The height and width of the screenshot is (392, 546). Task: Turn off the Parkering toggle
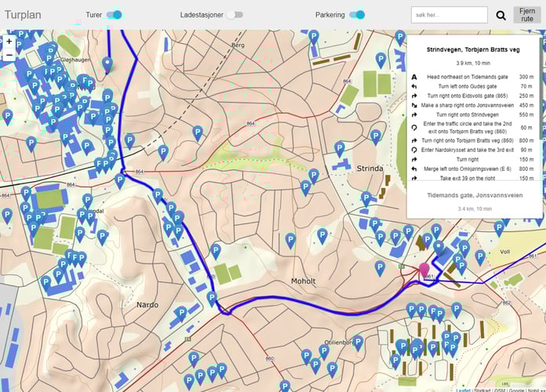[x=357, y=15]
